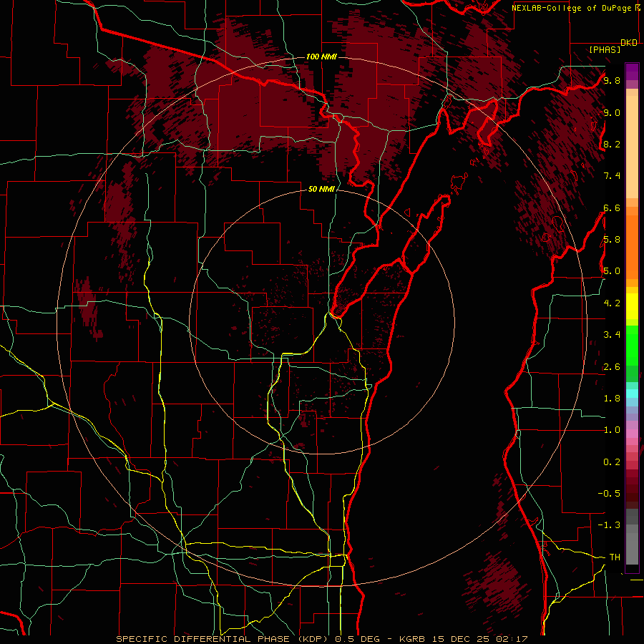
Task: Click the 0.5 DEG elevation text
Action: [x=357, y=639]
